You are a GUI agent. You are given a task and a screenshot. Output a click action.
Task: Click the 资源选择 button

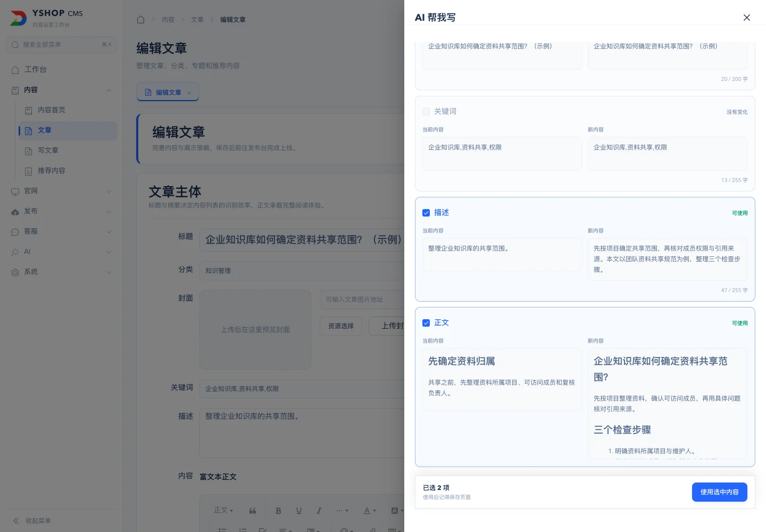pyautogui.click(x=341, y=326)
